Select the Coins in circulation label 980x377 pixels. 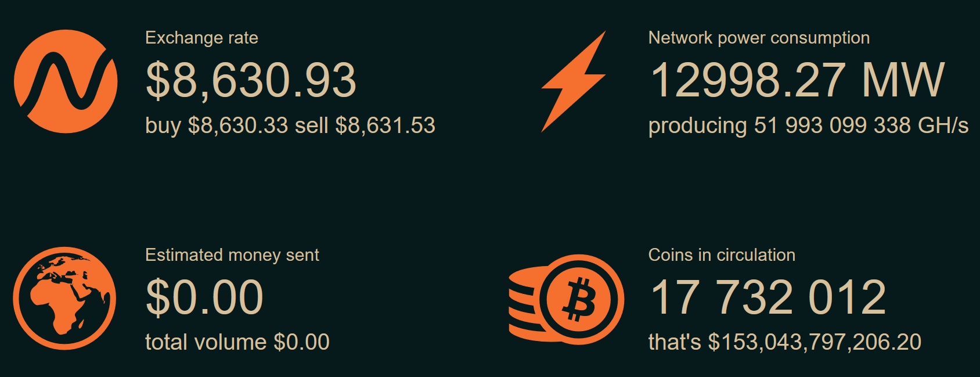(x=722, y=255)
